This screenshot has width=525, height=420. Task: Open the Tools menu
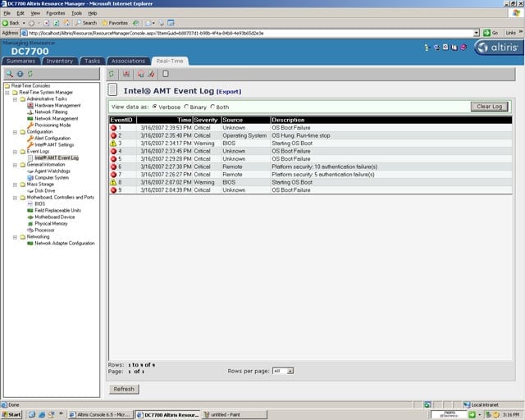coord(76,13)
